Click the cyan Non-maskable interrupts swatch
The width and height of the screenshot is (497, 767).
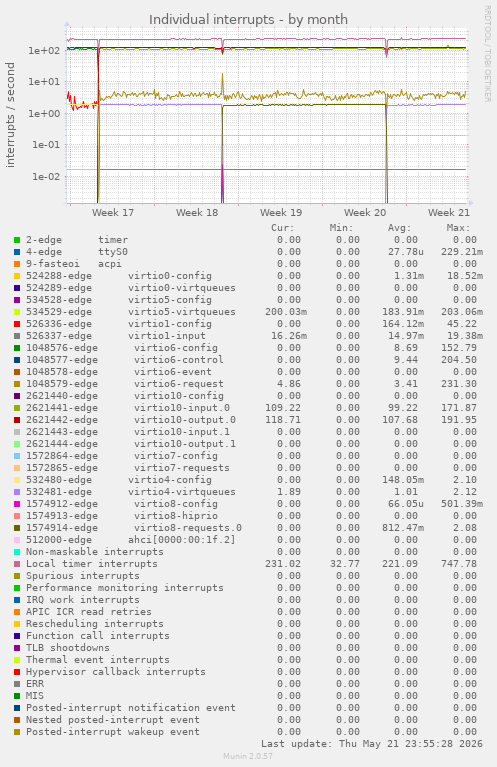click(x=17, y=552)
